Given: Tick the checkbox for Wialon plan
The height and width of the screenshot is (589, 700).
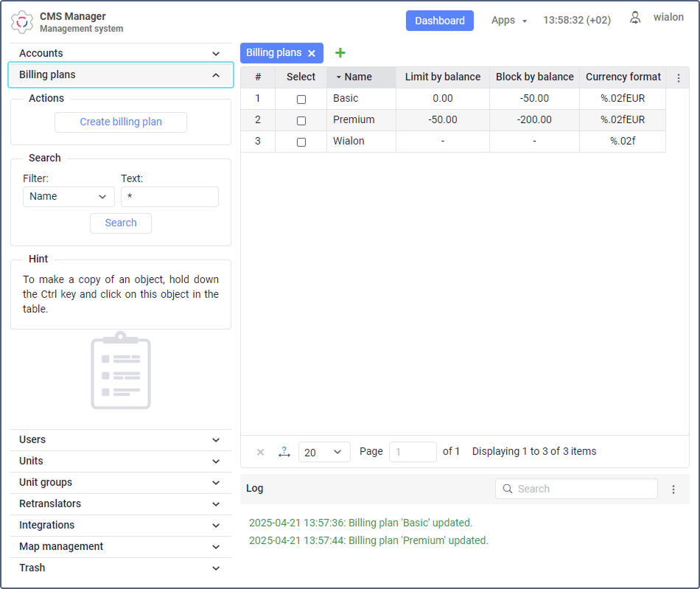Looking at the screenshot, I should [x=301, y=142].
